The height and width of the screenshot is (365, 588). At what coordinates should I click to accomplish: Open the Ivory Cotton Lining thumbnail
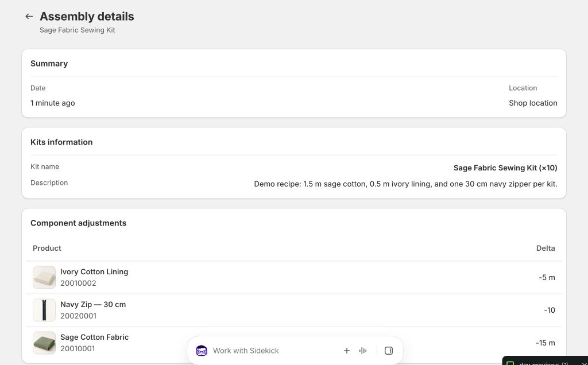44,278
